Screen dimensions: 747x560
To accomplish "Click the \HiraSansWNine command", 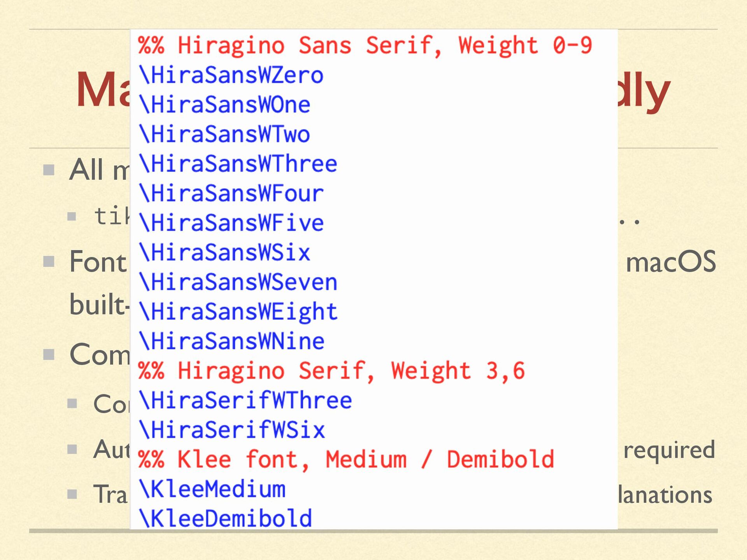I will pyautogui.click(x=231, y=341).
